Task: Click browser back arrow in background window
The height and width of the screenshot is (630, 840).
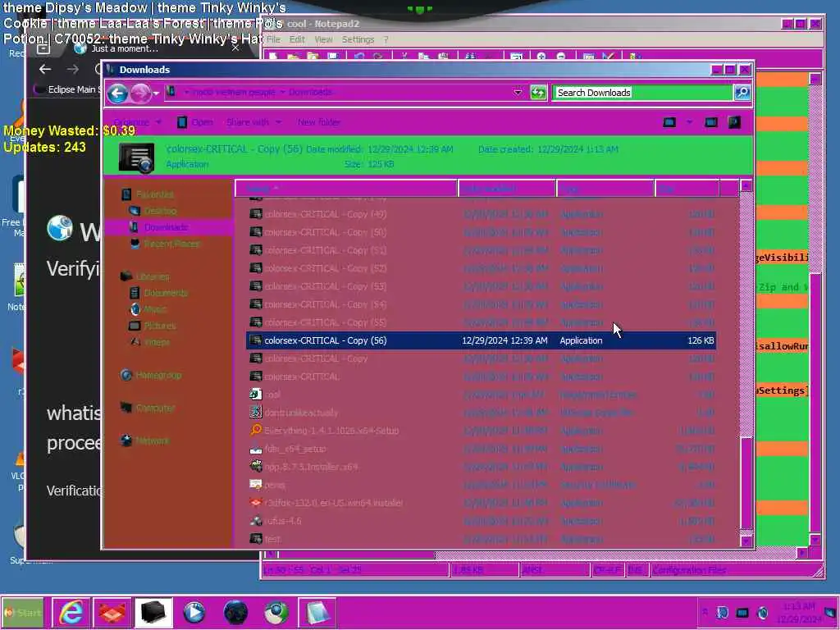Action: coord(45,69)
